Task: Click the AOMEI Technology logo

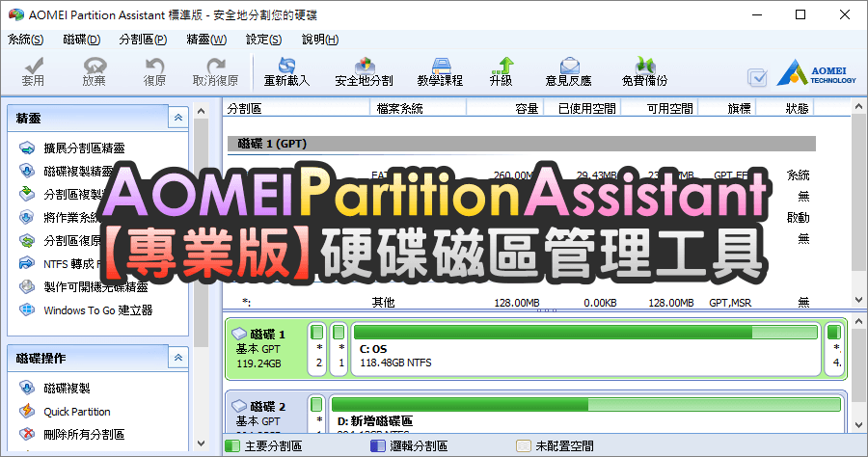Action: tap(816, 73)
